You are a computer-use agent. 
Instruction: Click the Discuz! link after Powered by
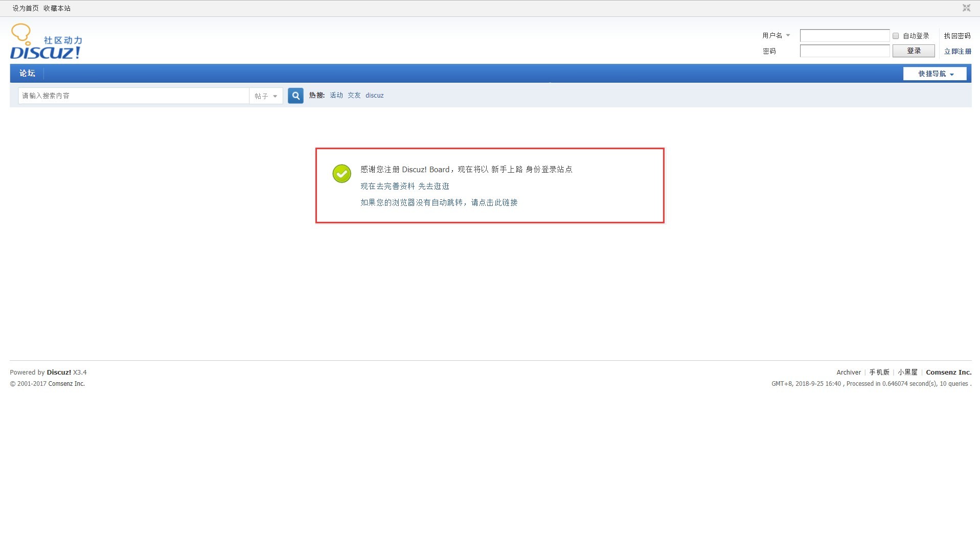[59, 372]
